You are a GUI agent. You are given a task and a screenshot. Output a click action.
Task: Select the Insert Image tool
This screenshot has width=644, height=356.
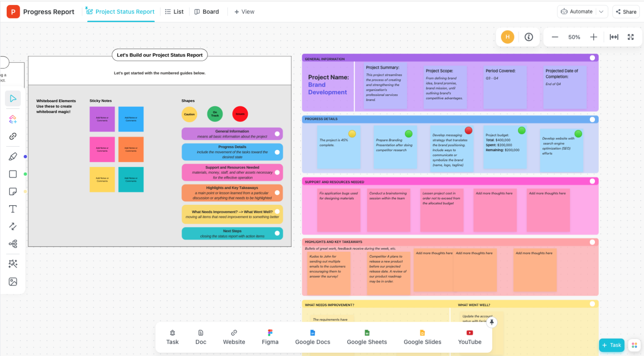tap(13, 281)
